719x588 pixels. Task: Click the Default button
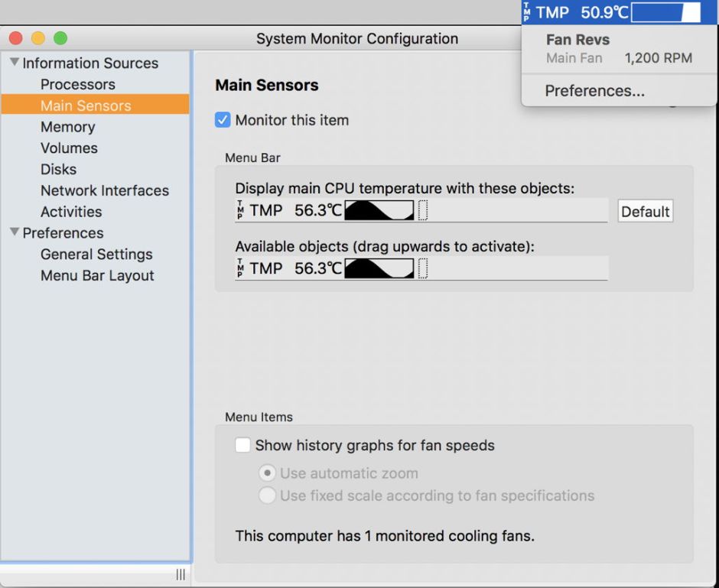coord(645,211)
